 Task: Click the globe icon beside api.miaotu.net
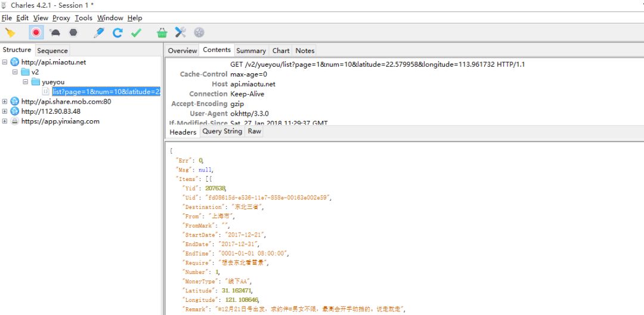(15, 62)
